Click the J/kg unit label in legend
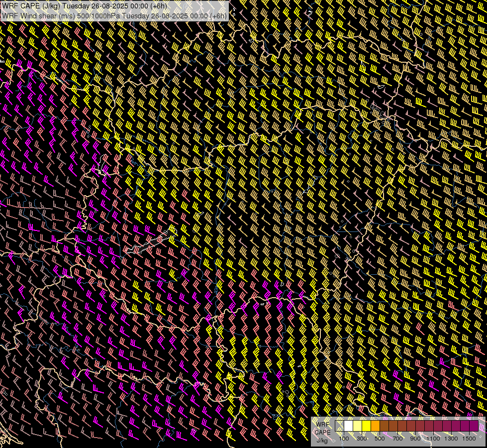The image size is (487, 448). coord(322,441)
